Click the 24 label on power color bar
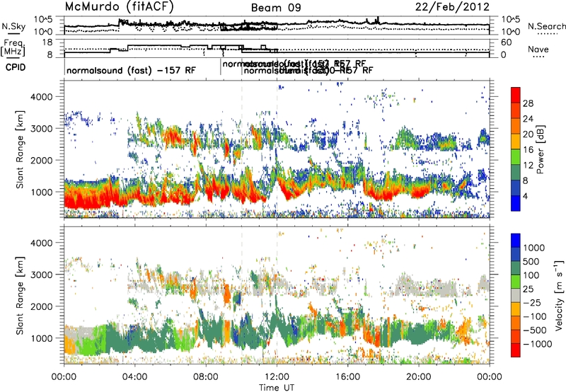The height and width of the screenshot is (392, 566). click(x=528, y=119)
